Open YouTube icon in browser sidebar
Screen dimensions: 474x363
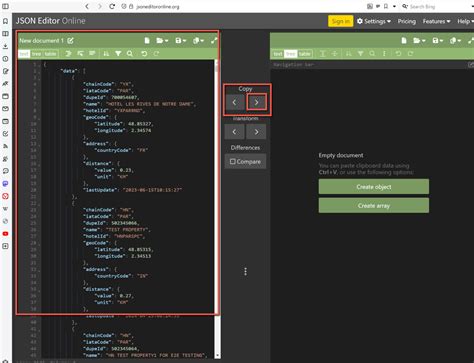(x=5, y=234)
